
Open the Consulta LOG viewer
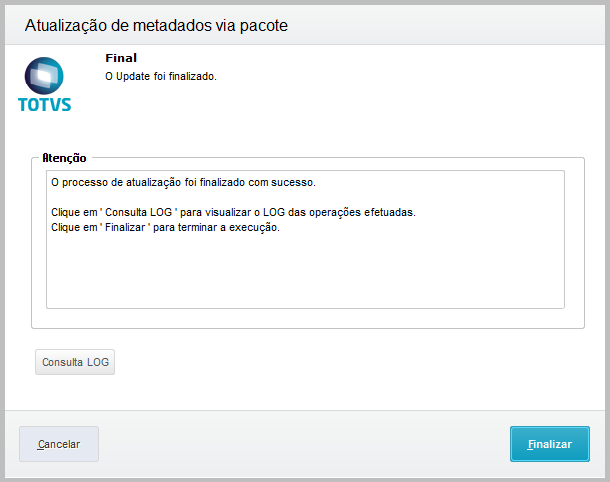75,362
